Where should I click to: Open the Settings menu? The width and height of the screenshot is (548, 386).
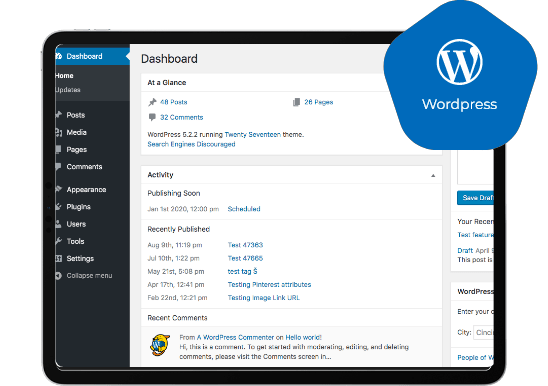click(x=80, y=258)
